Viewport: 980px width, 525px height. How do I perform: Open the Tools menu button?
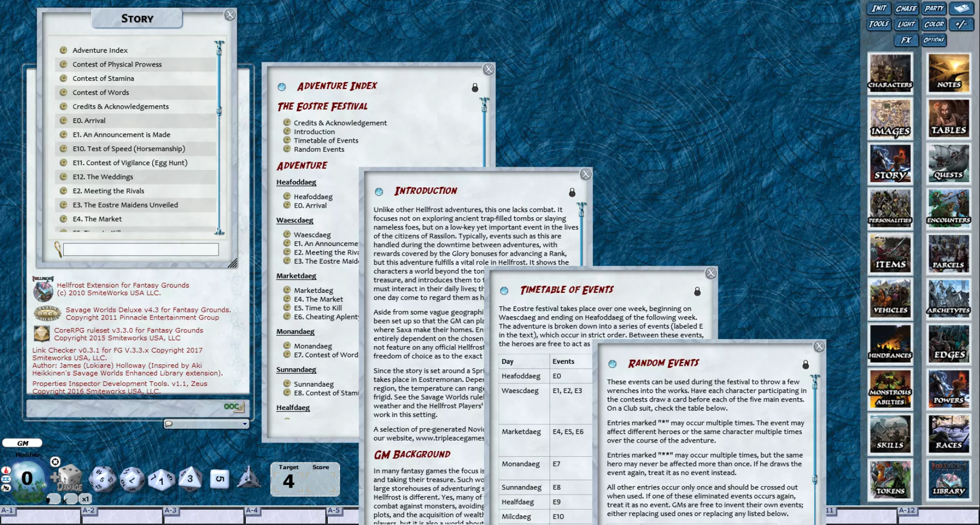[879, 24]
